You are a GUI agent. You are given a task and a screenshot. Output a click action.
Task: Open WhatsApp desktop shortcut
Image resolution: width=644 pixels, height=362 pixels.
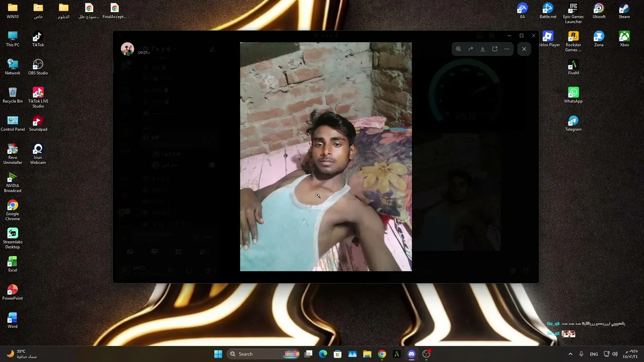574,96
